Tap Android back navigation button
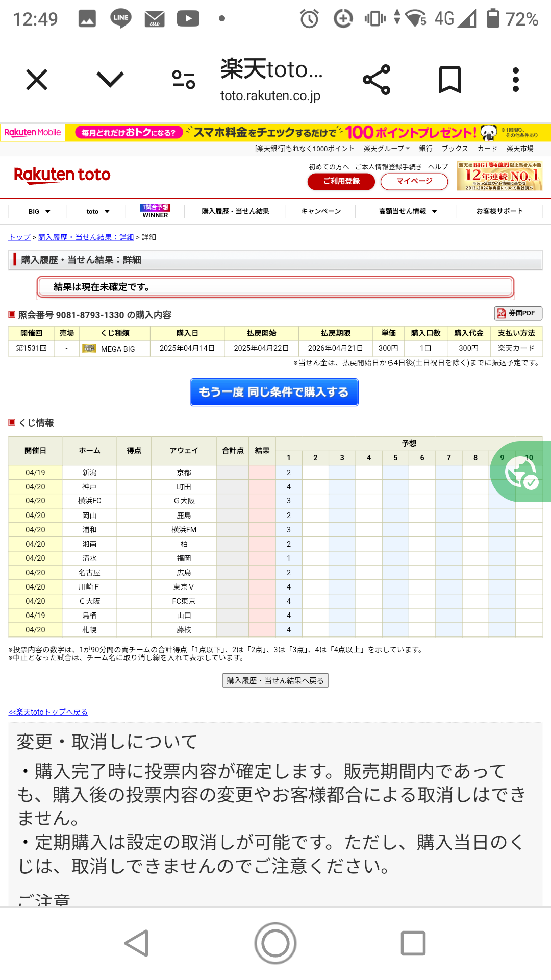Screen dimensions: 551x980 (x=137, y=943)
